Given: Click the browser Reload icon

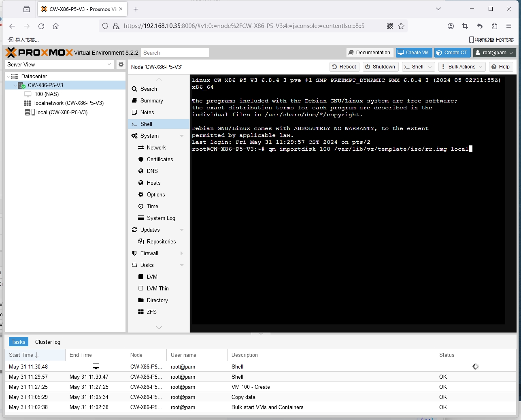Looking at the screenshot, I should pos(41,26).
